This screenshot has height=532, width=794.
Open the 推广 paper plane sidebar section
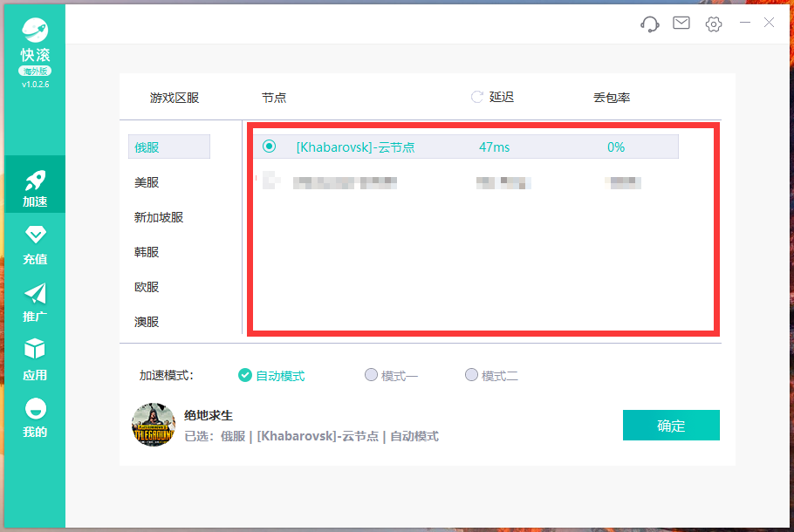35,302
